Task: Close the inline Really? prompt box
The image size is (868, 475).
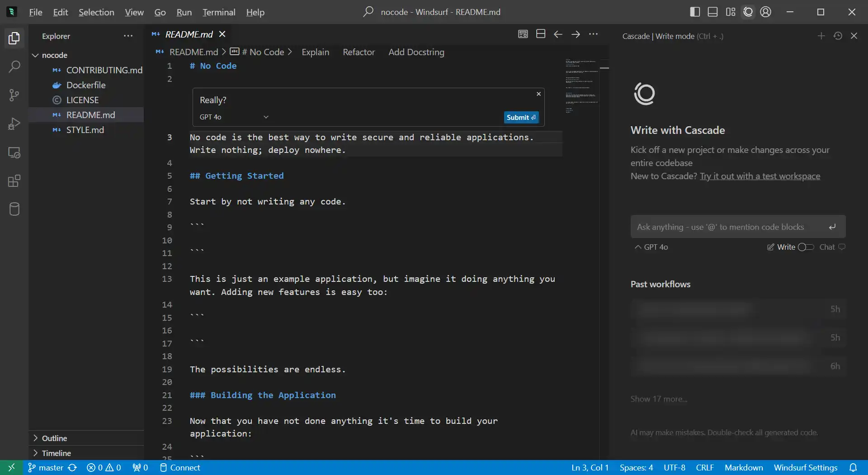Action: (539, 94)
